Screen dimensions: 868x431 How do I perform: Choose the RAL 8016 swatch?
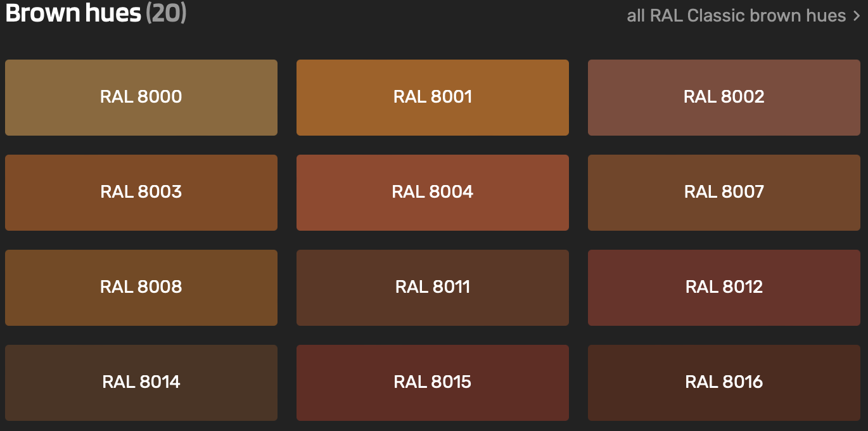tap(724, 383)
